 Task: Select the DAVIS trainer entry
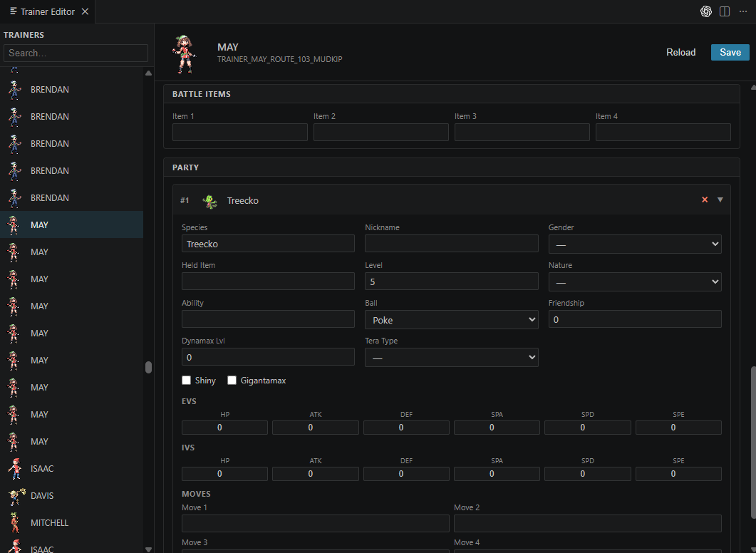pyautogui.click(x=71, y=495)
